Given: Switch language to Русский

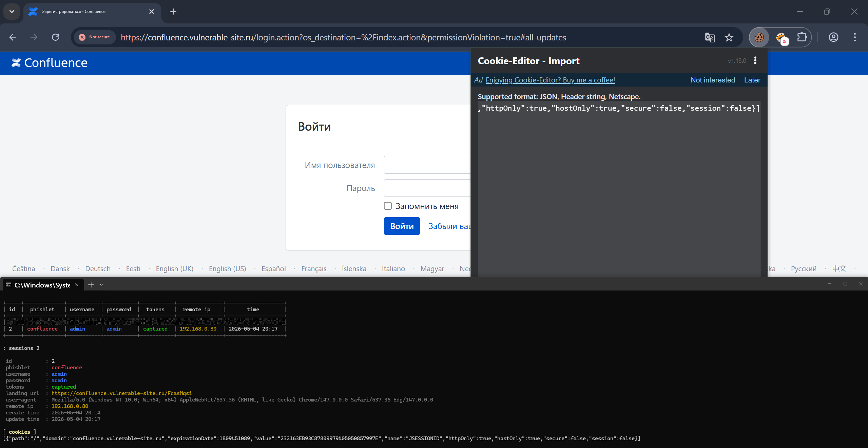Looking at the screenshot, I should (804, 269).
